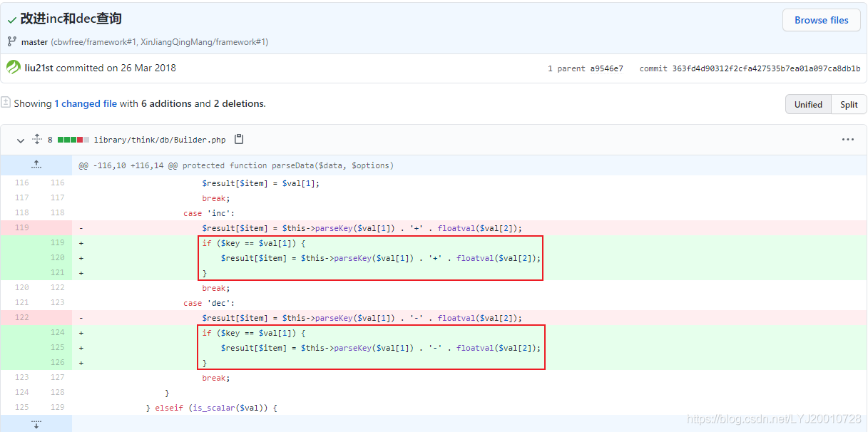Click the diff file icon beside Showing
This screenshot has height=432, width=868.
pos(6,103)
